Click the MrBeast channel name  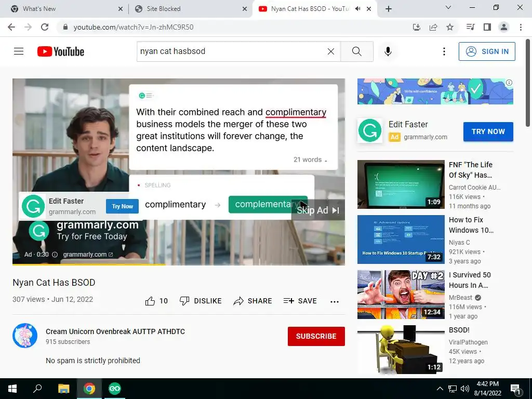click(460, 298)
